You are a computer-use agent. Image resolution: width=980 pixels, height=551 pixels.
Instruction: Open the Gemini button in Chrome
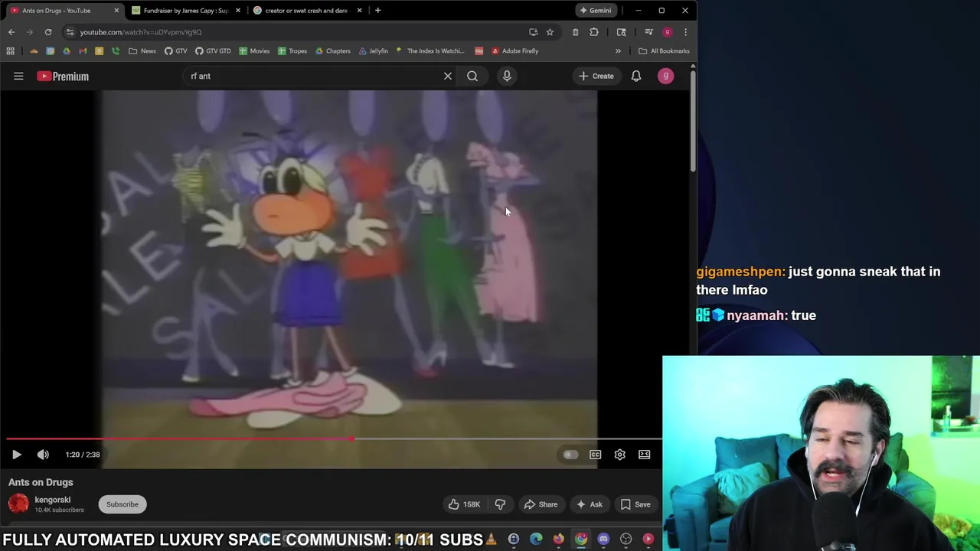tap(596, 11)
